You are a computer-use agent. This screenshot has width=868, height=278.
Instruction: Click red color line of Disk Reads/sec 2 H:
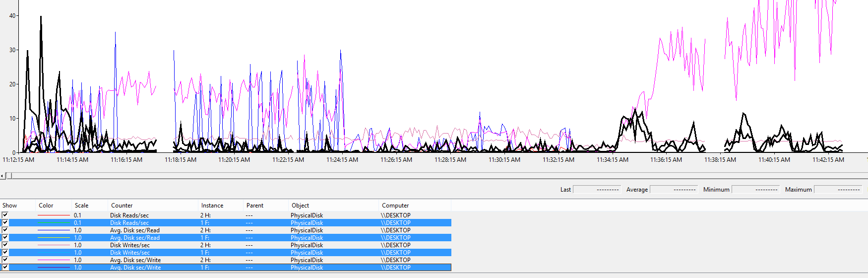[54, 215]
